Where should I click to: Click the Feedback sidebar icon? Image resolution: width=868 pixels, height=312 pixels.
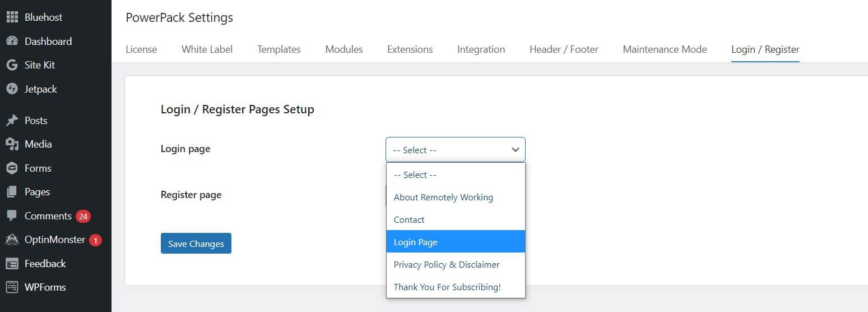tap(12, 264)
